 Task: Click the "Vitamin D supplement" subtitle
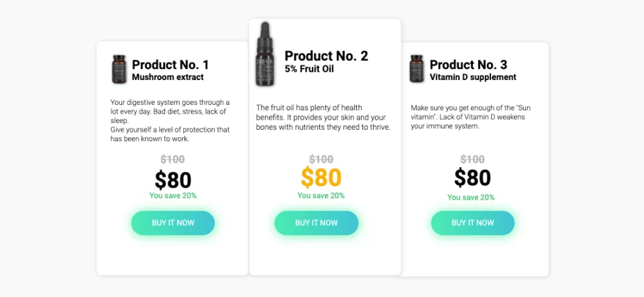coord(473,77)
